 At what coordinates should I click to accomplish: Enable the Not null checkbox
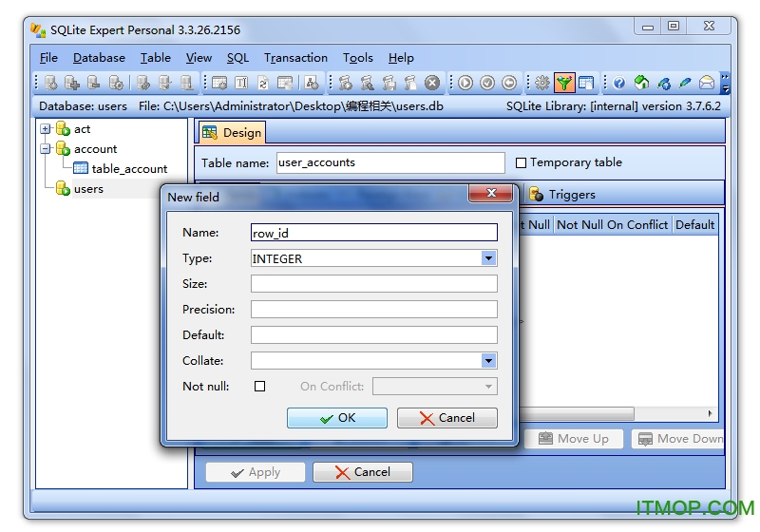tap(259, 386)
